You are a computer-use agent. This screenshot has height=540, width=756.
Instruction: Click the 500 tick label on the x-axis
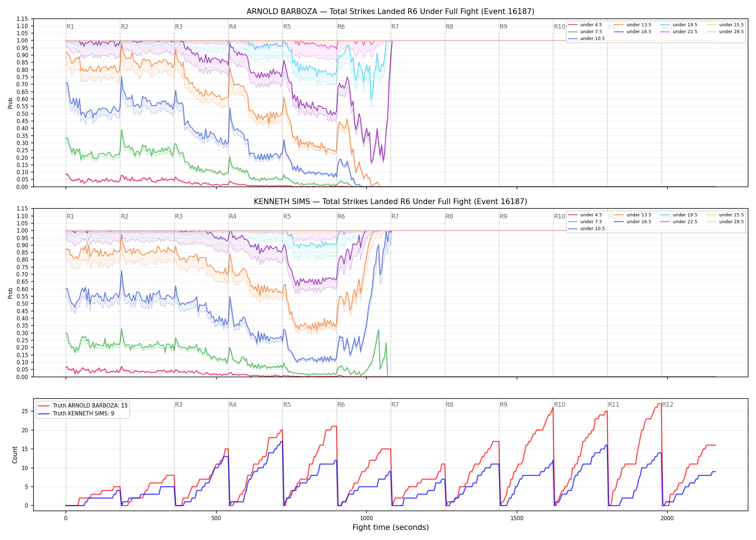click(216, 518)
